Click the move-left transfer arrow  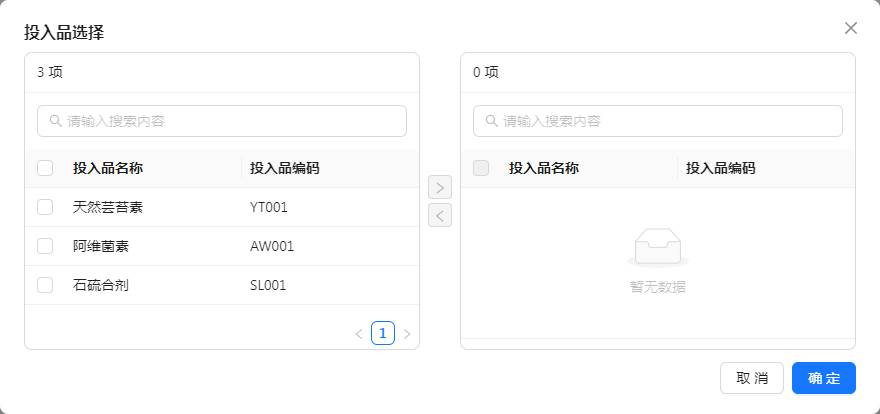pos(440,215)
